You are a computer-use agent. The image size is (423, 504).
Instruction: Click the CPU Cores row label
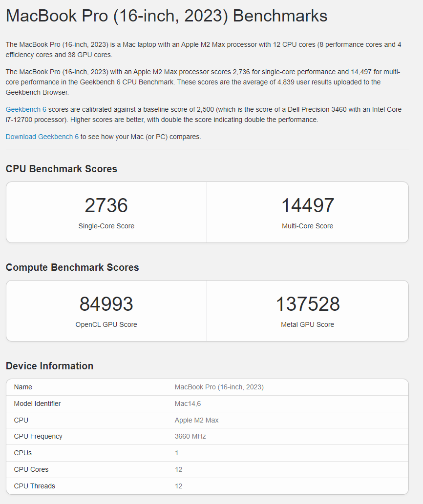[31, 470]
